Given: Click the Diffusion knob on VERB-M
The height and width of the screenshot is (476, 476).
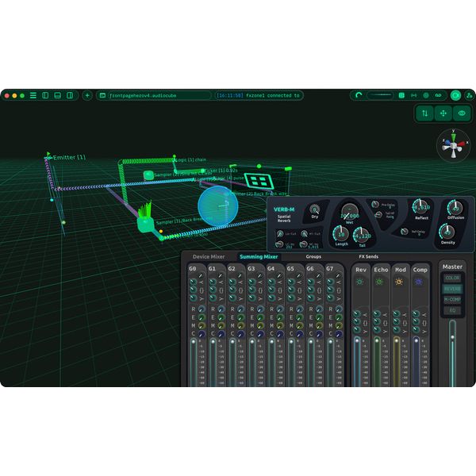Looking at the screenshot, I should (455, 207).
